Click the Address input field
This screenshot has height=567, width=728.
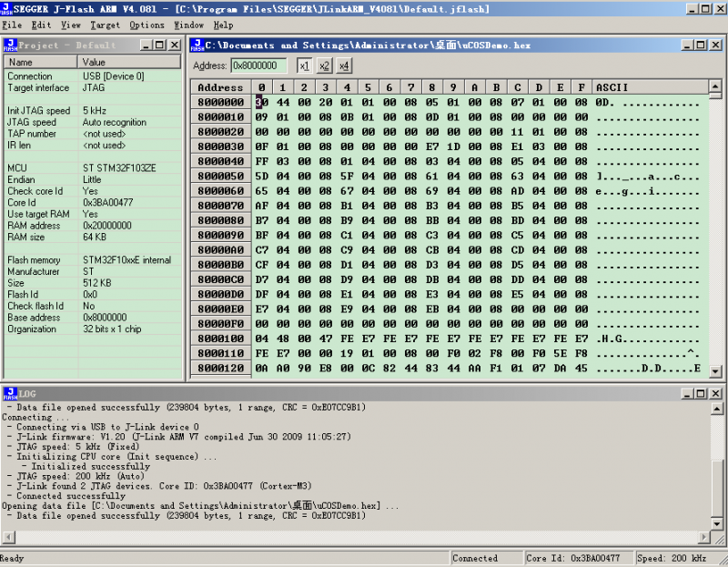tap(258, 66)
